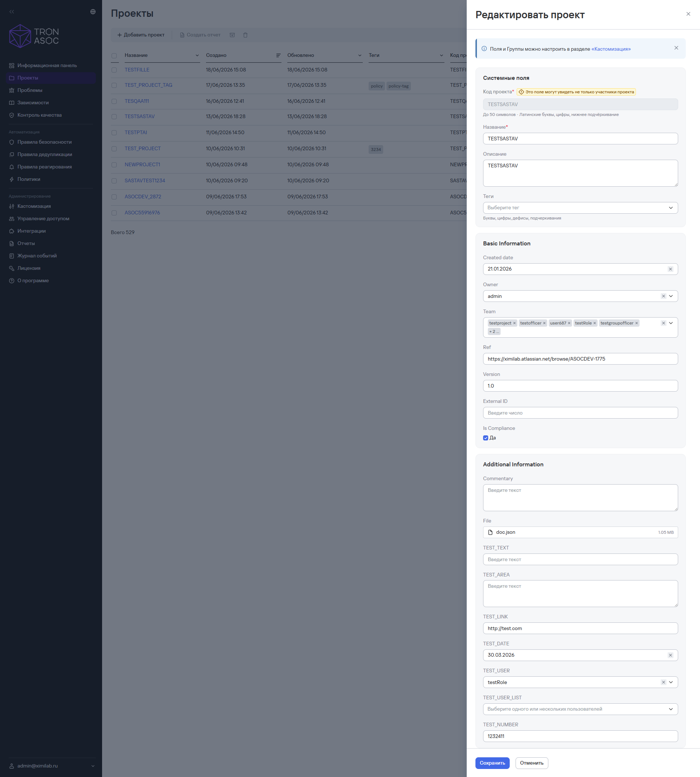Click the Ref URL input field
This screenshot has width=700, height=777.
click(580, 359)
